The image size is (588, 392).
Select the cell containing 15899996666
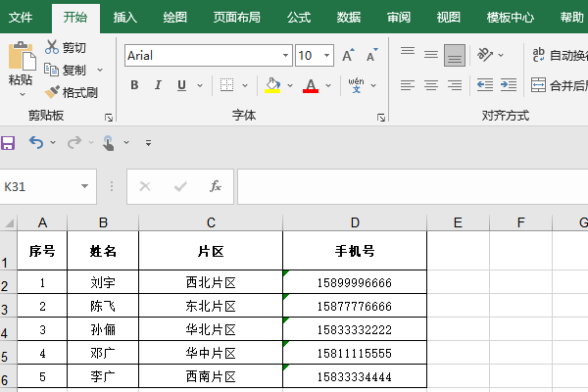[355, 282]
